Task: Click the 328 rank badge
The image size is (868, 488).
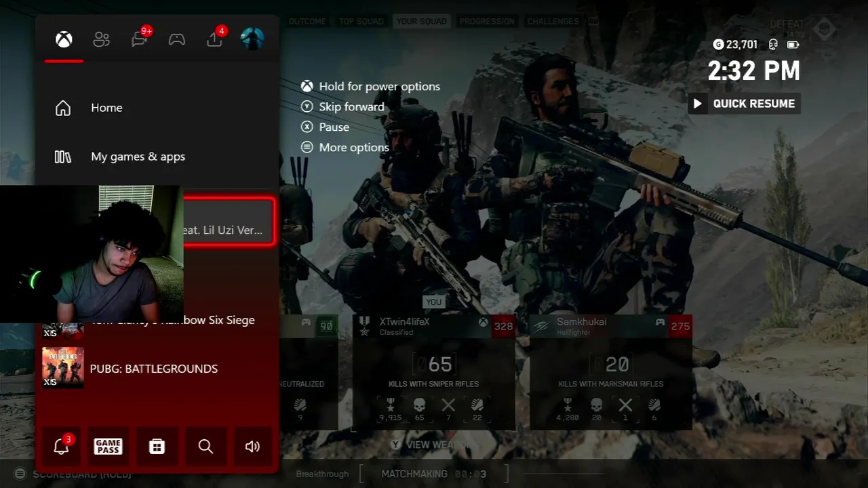Action: (x=504, y=326)
